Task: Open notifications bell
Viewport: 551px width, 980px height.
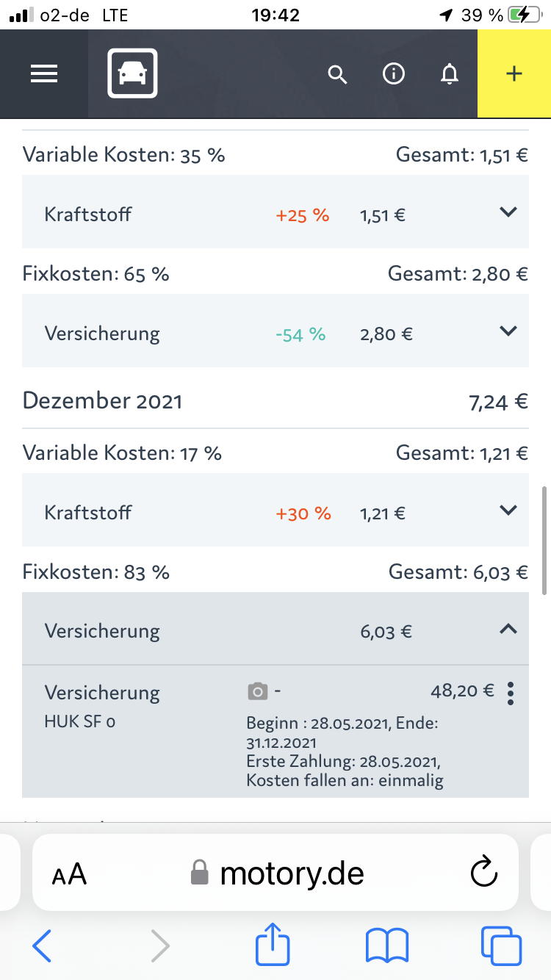Action: click(449, 74)
